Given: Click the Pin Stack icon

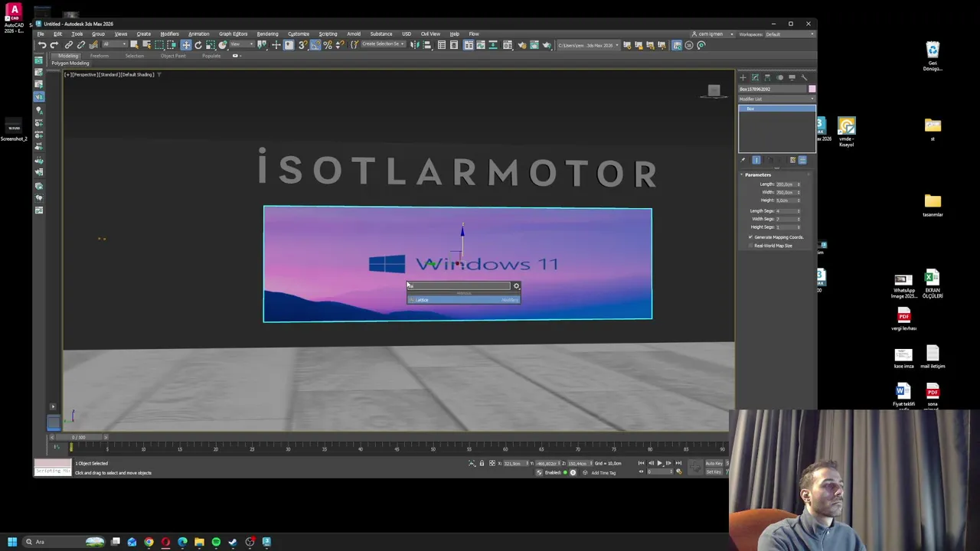Looking at the screenshot, I should [743, 160].
